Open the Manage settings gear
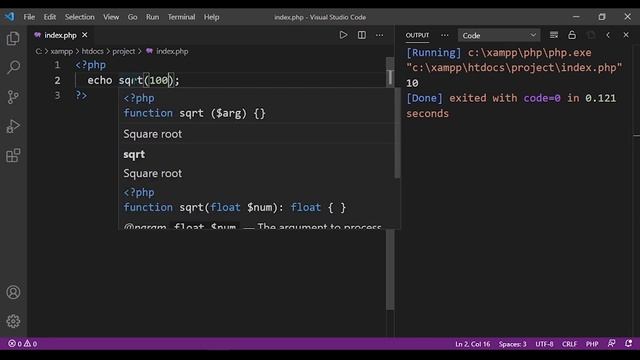Viewport: 640px width, 360px height. pyautogui.click(x=13, y=321)
